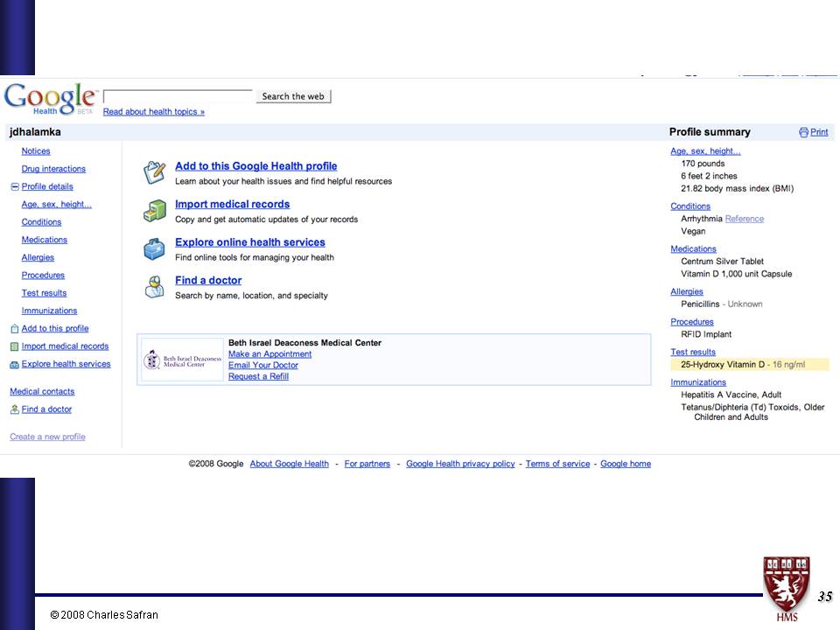Click the blue medical kit icon beside Explore online health services
The height and width of the screenshot is (630, 840).
click(x=154, y=249)
